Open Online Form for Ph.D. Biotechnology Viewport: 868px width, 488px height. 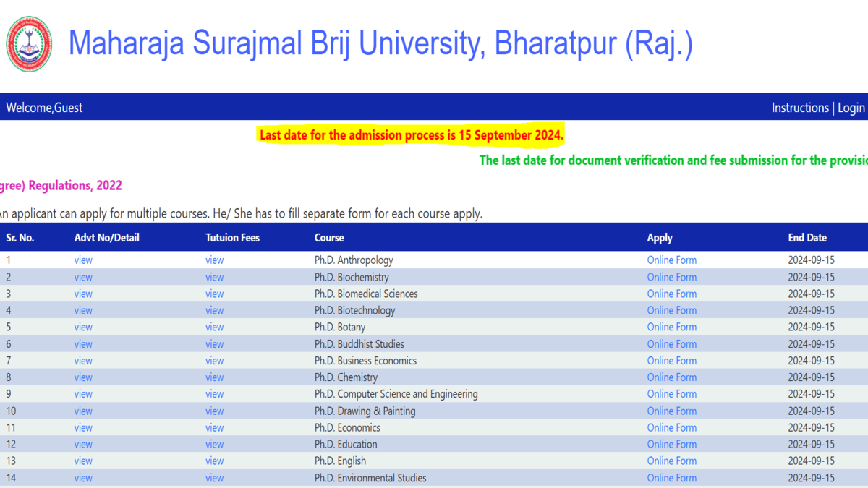point(672,310)
